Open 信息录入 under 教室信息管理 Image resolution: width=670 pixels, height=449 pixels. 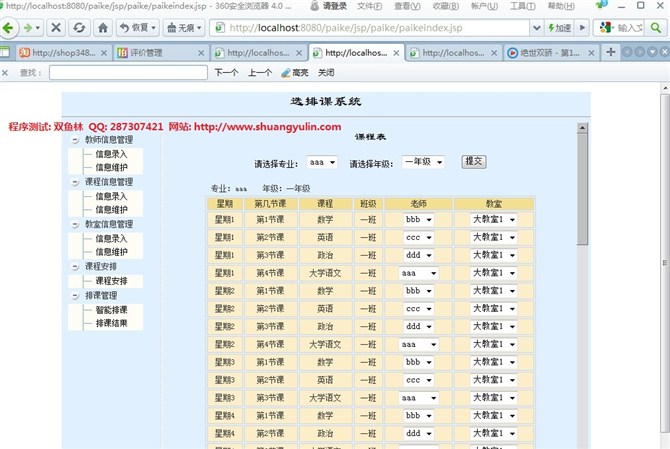(x=111, y=238)
